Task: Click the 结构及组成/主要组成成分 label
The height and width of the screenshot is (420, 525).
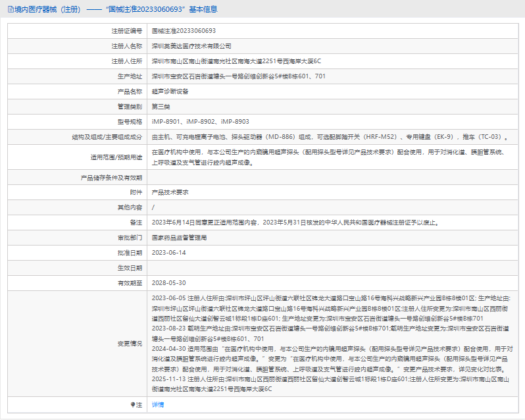Action: (107, 137)
